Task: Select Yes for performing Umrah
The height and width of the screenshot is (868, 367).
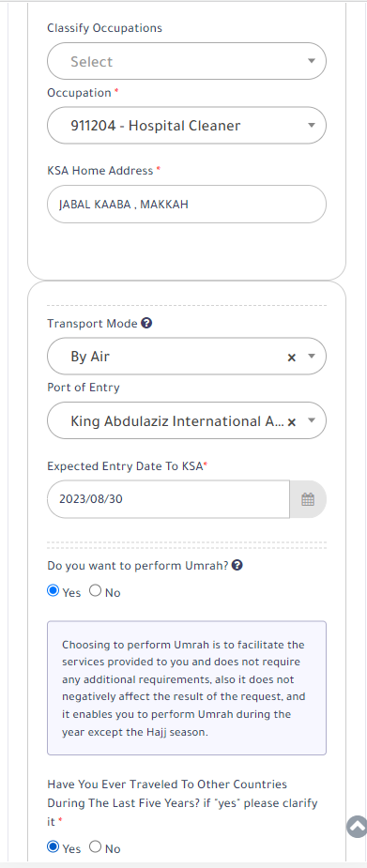Action: pyautogui.click(x=54, y=590)
